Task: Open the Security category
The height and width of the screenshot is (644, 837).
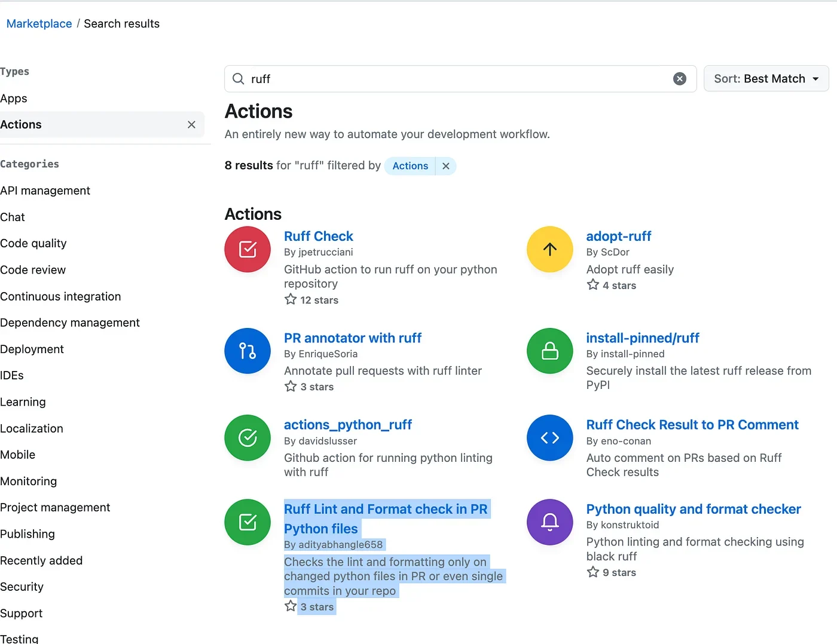Action: click(22, 587)
